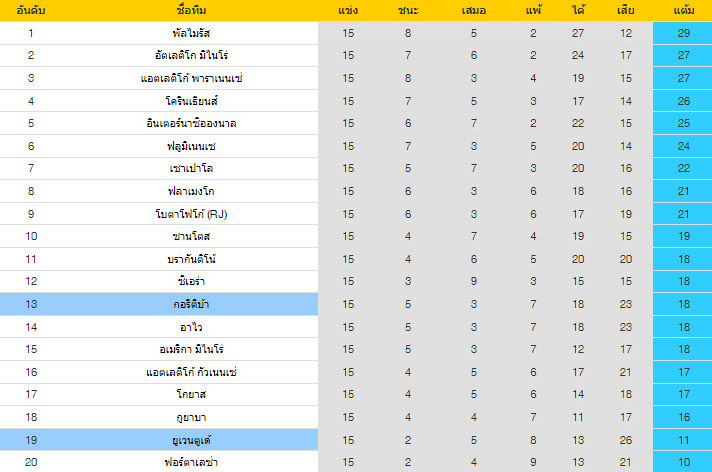
Task: Click the แข่ง matches played header
Action: [348, 11]
